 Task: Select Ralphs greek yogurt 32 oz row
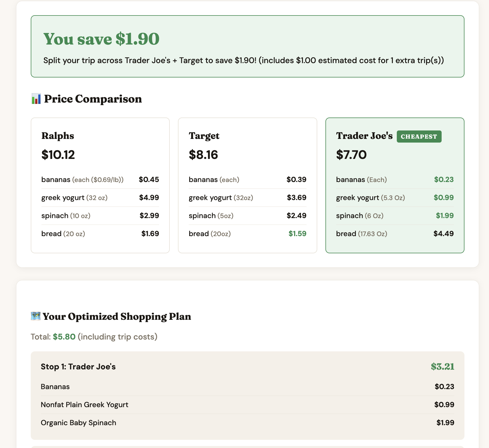pyautogui.click(x=100, y=198)
